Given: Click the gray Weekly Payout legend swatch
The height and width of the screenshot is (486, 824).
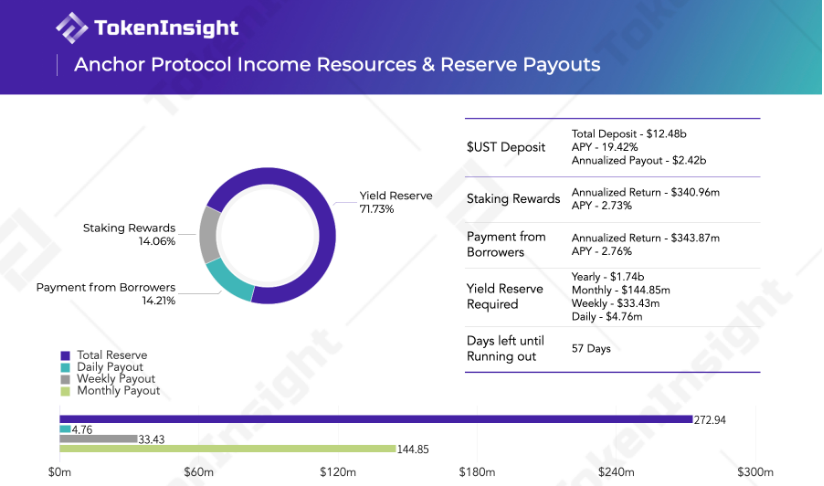Looking at the screenshot, I should (65, 379).
